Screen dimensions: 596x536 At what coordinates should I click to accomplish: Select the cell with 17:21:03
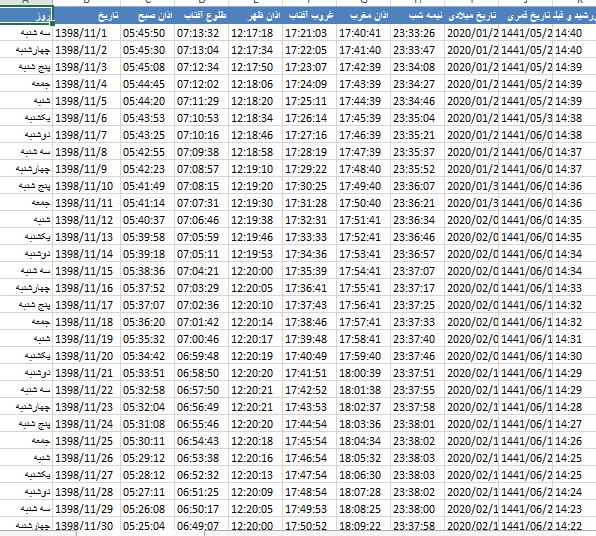(x=309, y=33)
